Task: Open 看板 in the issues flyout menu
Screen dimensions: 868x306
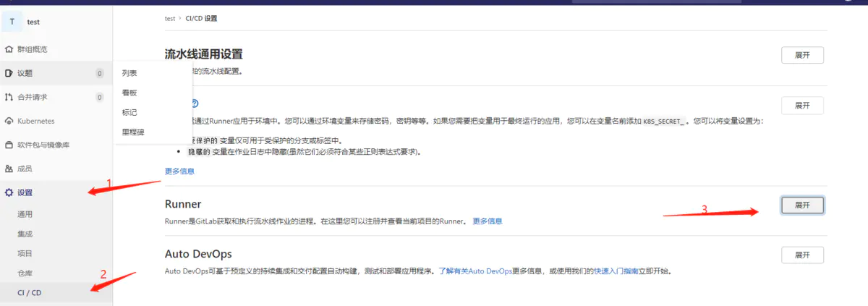Action: point(129,93)
